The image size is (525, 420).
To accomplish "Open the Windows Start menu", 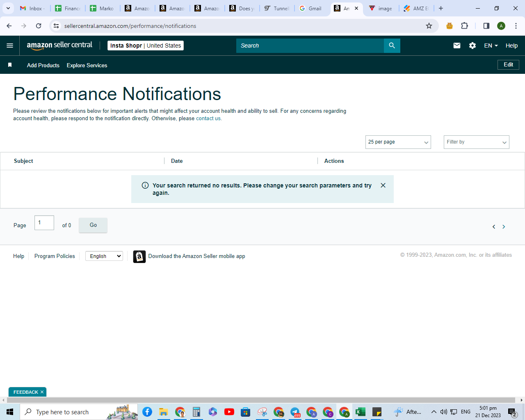I will [10, 412].
